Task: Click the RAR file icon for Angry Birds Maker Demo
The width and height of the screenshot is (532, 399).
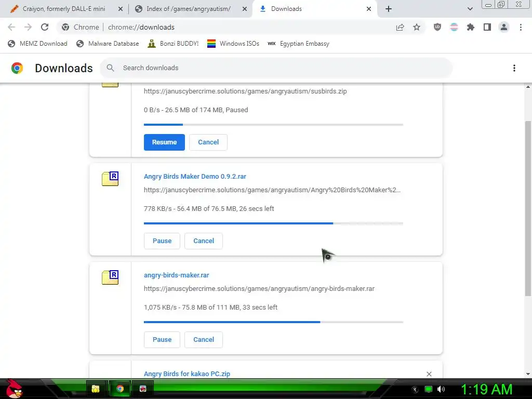Action: tap(110, 179)
